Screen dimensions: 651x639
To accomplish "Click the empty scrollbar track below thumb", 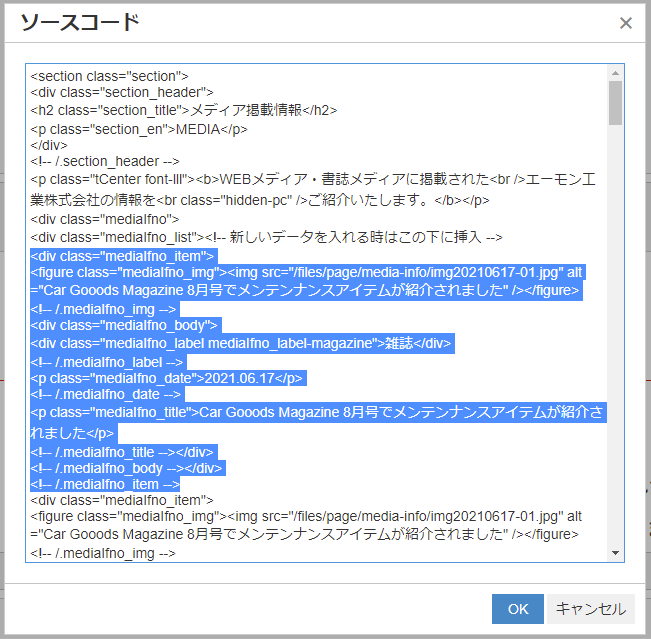I will [x=615, y=350].
